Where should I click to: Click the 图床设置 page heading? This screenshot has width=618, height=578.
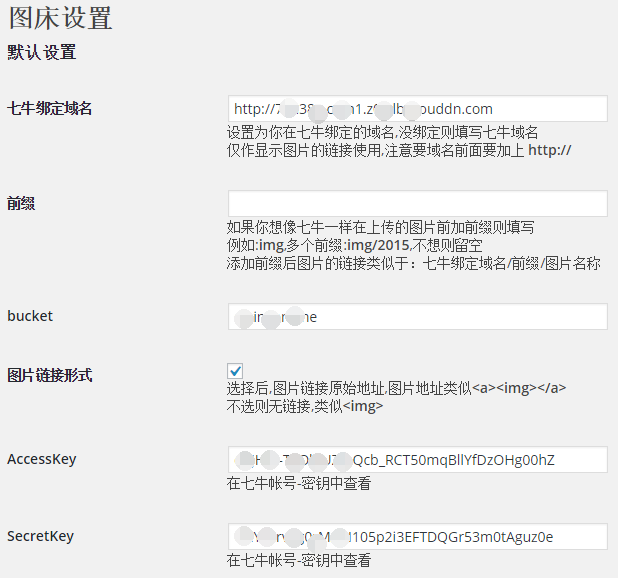60,19
